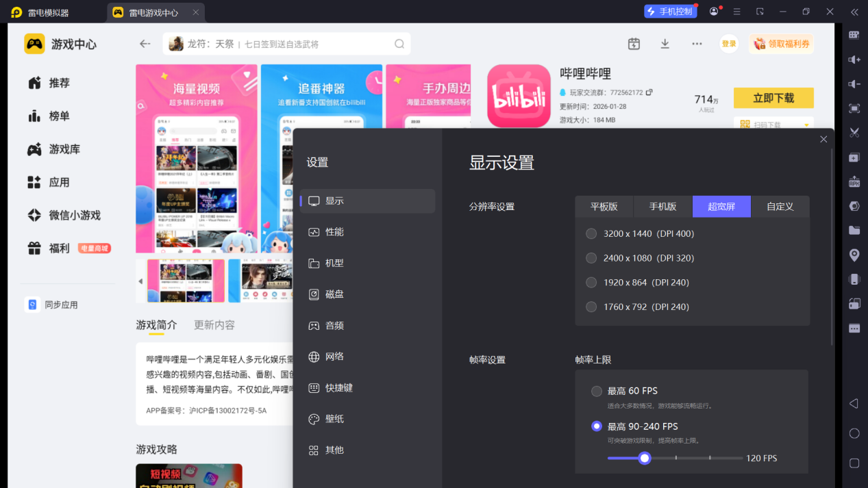Click the 登录 login button

729,44
